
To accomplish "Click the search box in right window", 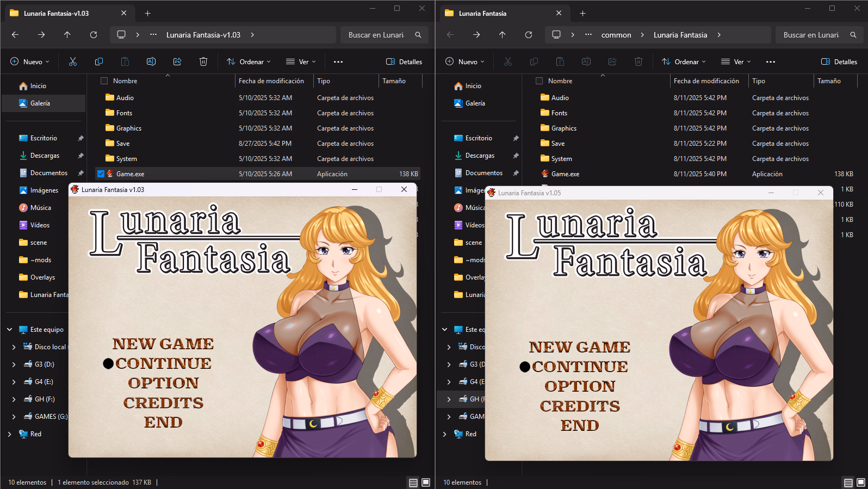I will pos(811,35).
